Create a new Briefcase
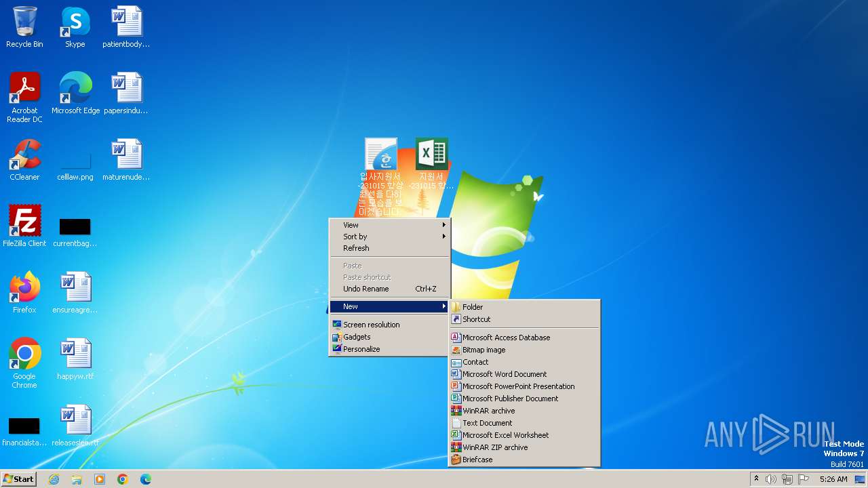The image size is (868, 488). click(x=524, y=460)
